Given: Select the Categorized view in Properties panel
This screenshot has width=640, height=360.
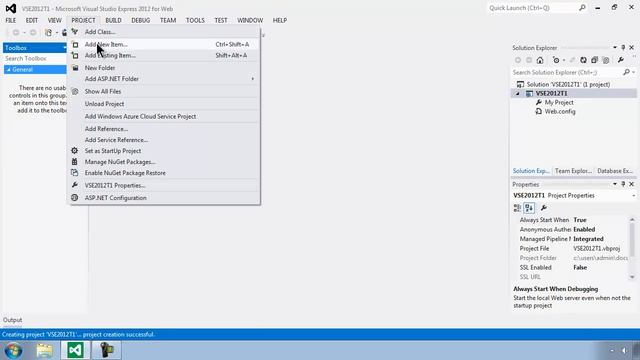Looking at the screenshot, I should (518, 208).
